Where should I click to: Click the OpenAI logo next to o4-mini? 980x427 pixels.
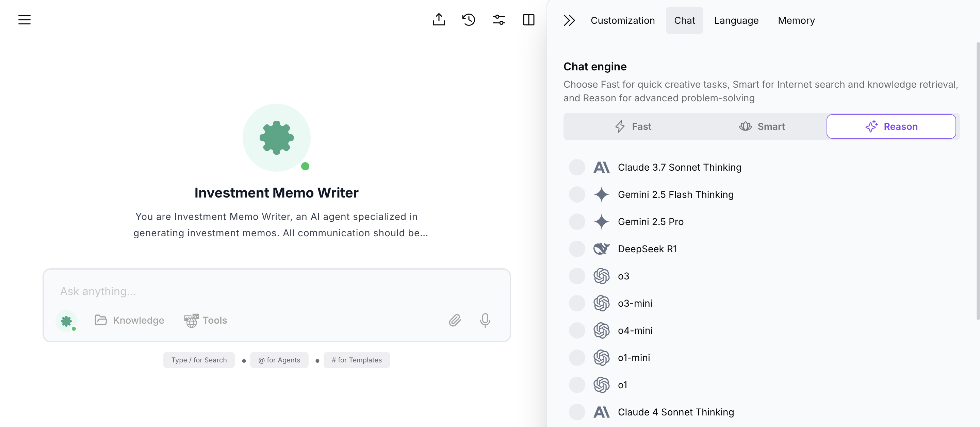[602, 330]
